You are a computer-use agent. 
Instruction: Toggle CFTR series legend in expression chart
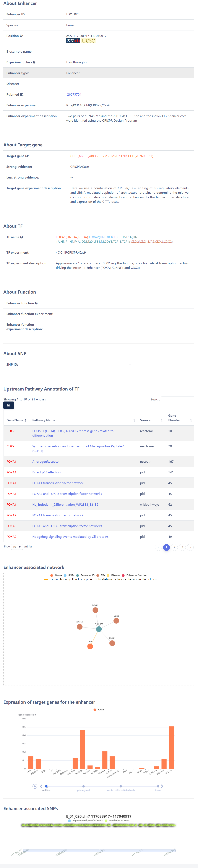click(x=99, y=710)
